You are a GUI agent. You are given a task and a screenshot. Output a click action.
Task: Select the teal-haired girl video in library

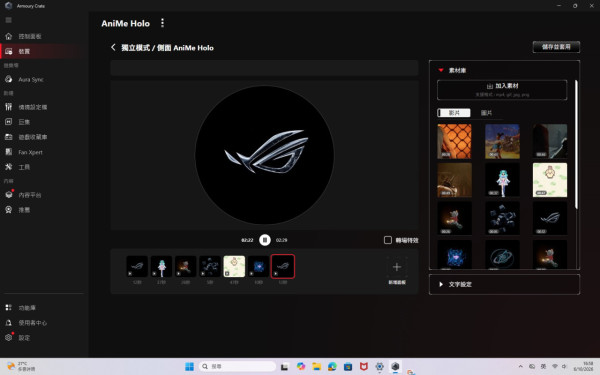click(x=502, y=180)
